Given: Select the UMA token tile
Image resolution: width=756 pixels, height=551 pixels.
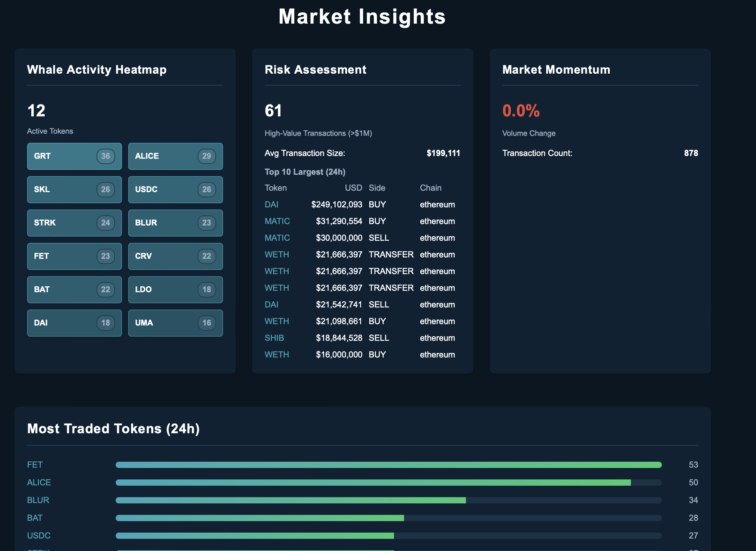Looking at the screenshot, I should (x=175, y=323).
